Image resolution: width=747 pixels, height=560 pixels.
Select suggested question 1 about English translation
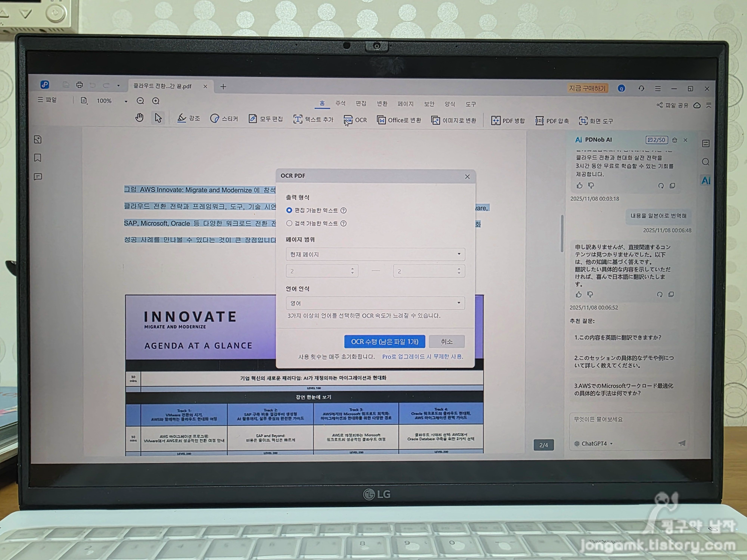coord(618,337)
